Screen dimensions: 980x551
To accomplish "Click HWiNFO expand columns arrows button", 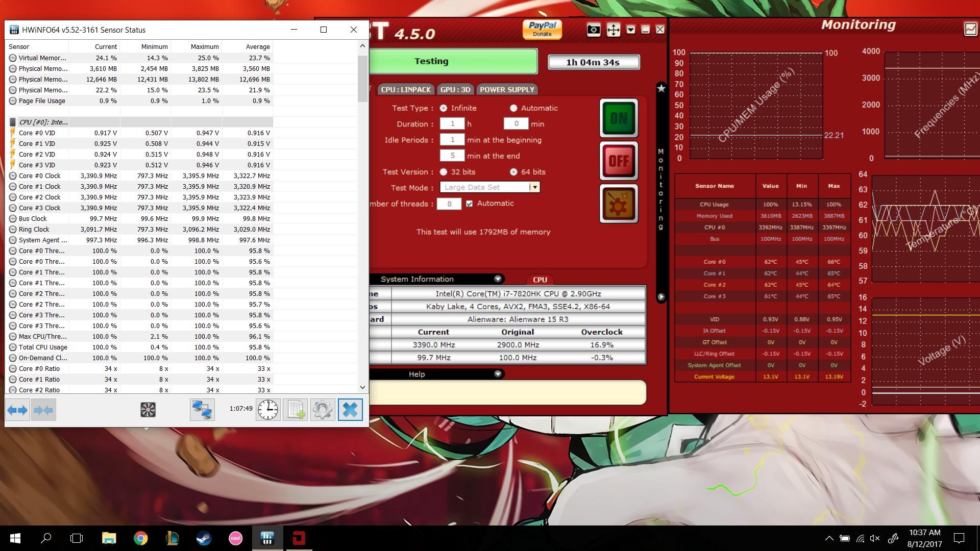I will point(17,410).
